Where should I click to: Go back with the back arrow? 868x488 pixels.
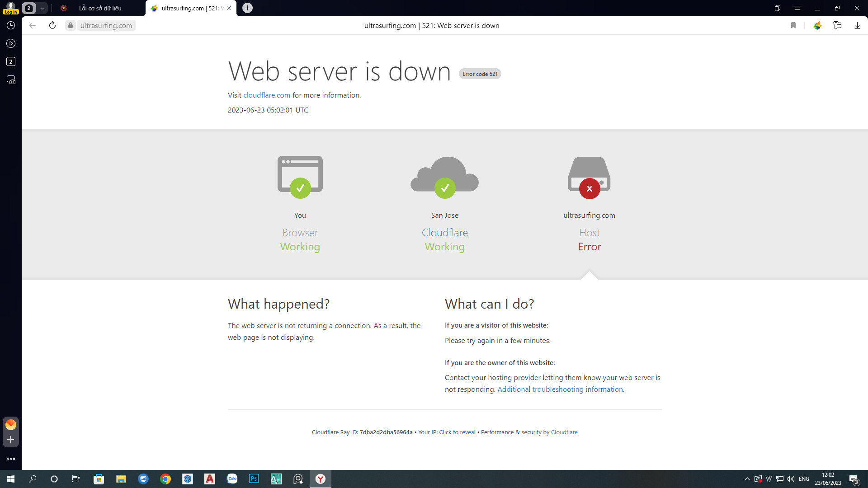33,25
